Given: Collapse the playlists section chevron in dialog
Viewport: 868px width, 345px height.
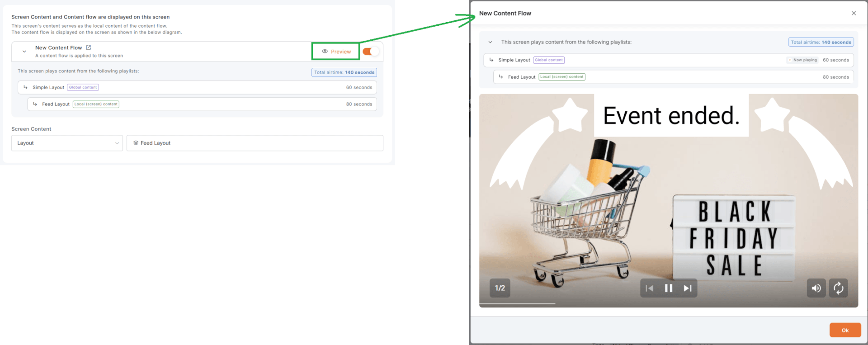Looking at the screenshot, I should pyautogui.click(x=490, y=42).
